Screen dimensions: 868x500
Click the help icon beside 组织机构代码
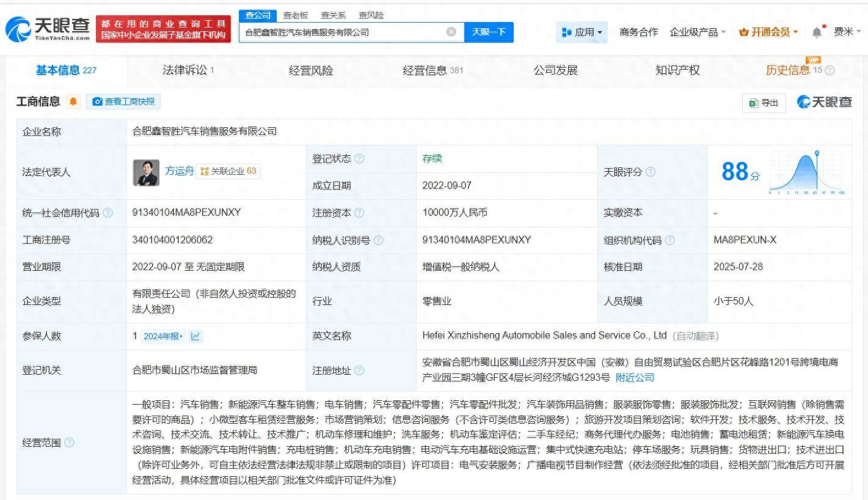[x=670, y=240]
